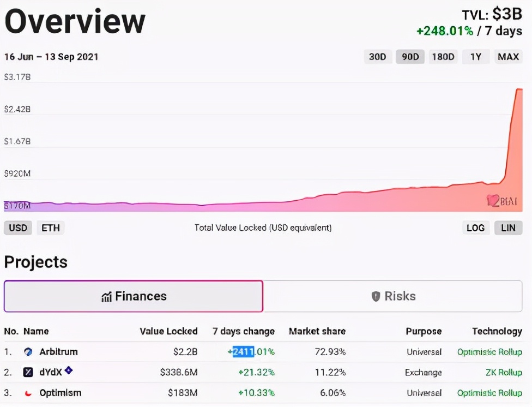Open the Arbitrum project link
The height and width of the screenshot is (407, 532).
(x=58, y=351)
